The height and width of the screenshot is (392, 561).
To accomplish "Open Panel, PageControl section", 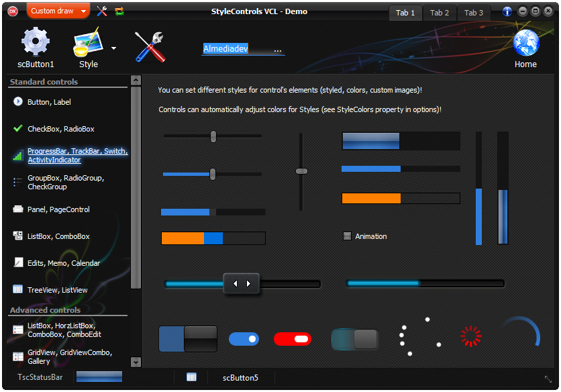I will 58,209.
